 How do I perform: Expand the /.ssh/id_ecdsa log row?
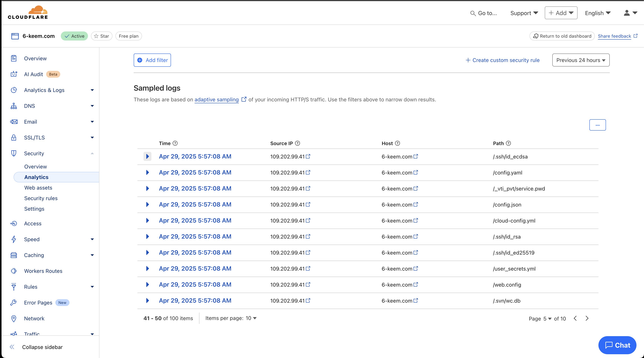[x=147, y=156]
